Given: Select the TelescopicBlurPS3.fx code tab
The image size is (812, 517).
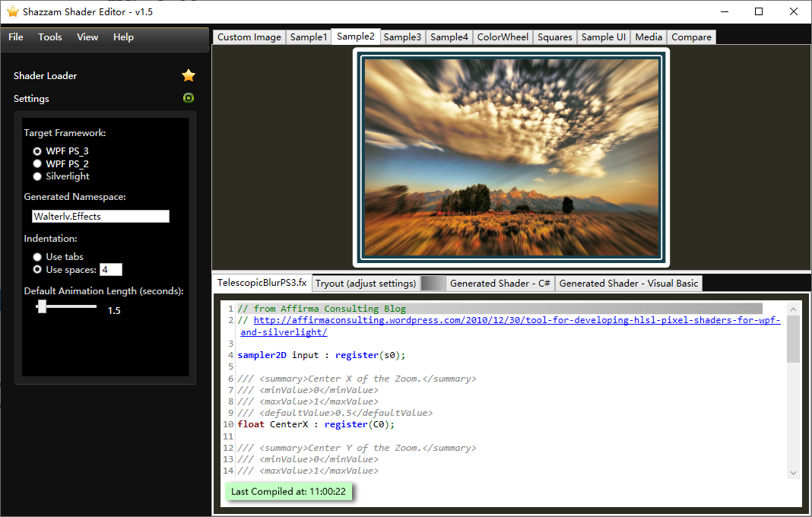Looking at the screenshot, I should click(x=262, y=283).
